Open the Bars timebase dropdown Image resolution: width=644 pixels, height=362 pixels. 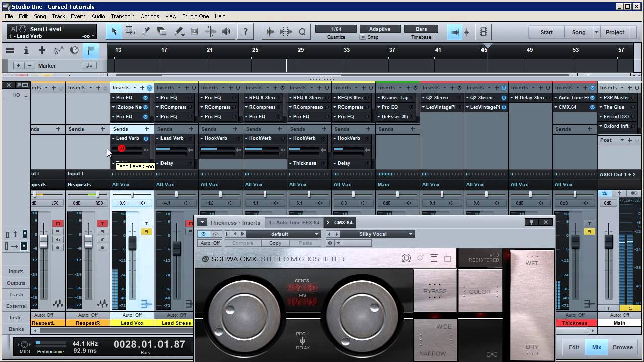coord(421,29)
